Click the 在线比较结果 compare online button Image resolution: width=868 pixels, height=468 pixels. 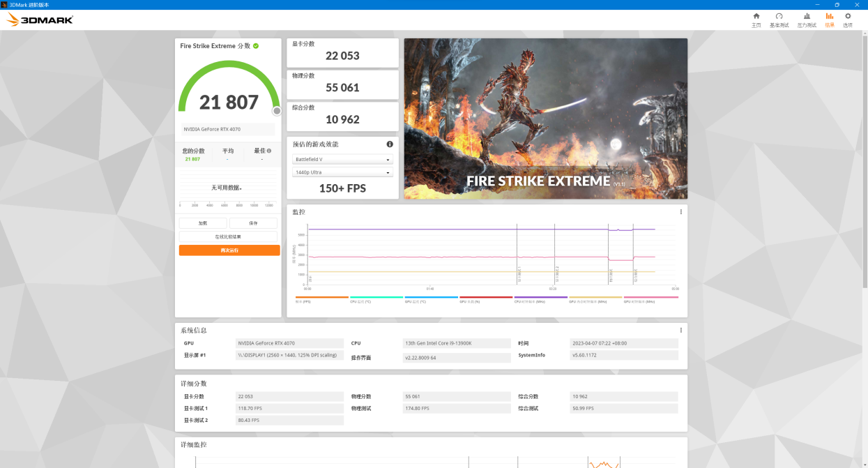click(228, 236)
